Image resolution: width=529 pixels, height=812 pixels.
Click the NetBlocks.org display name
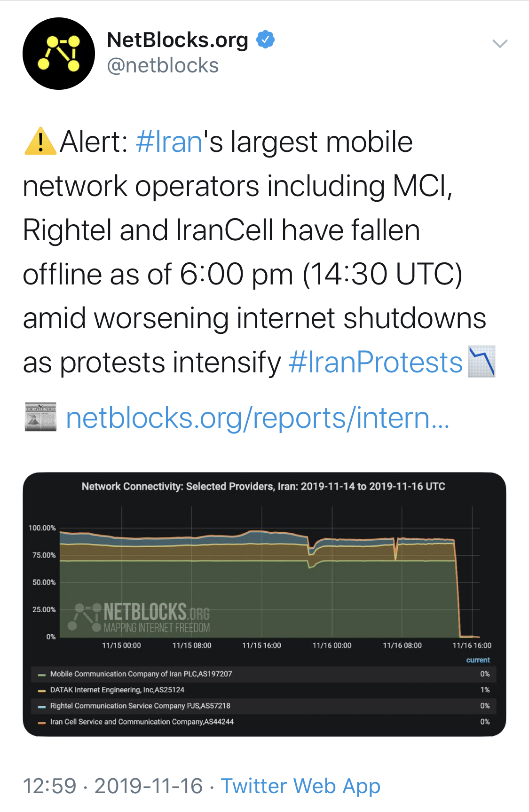[x=178, y=40]
